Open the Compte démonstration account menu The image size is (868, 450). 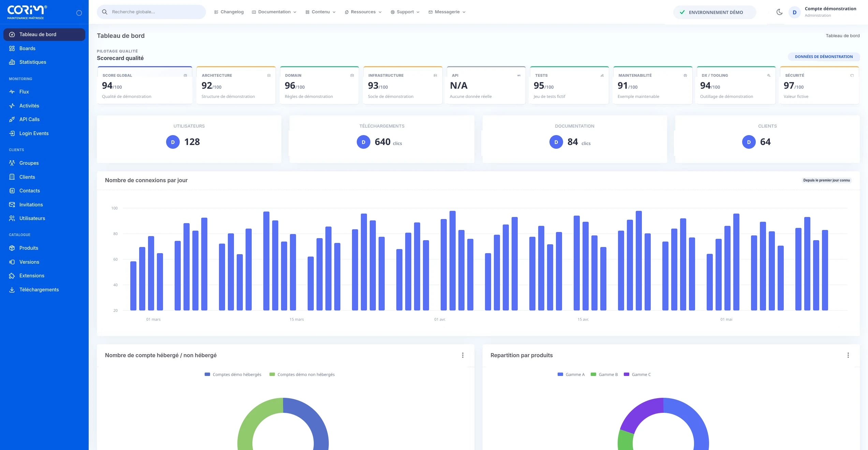pos(823,12)
